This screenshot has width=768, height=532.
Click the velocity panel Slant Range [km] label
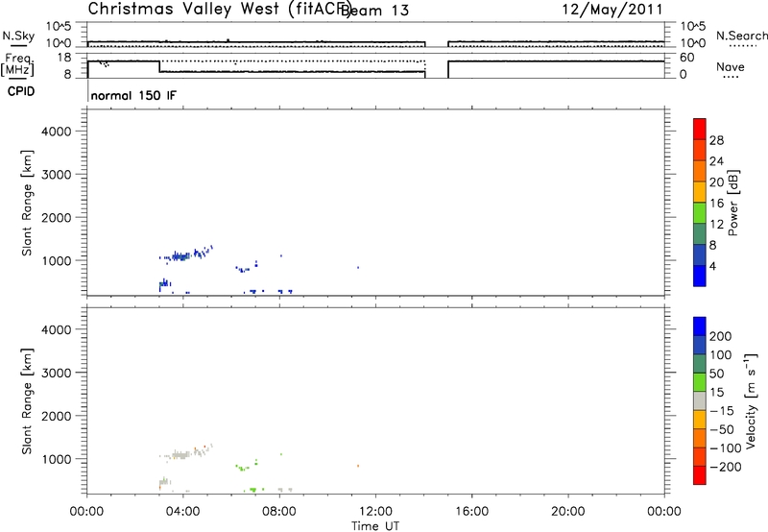coord(27,401)
